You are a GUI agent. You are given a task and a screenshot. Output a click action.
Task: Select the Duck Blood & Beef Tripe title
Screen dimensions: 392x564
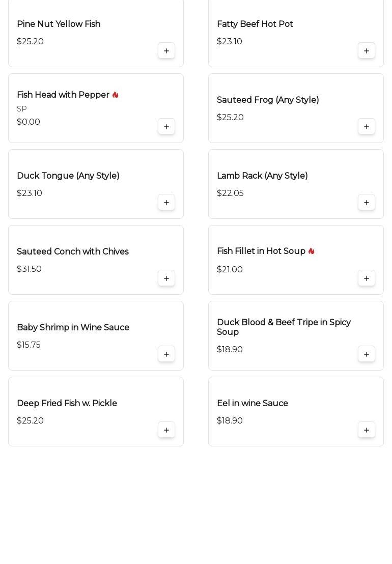[x=284, y=327]
